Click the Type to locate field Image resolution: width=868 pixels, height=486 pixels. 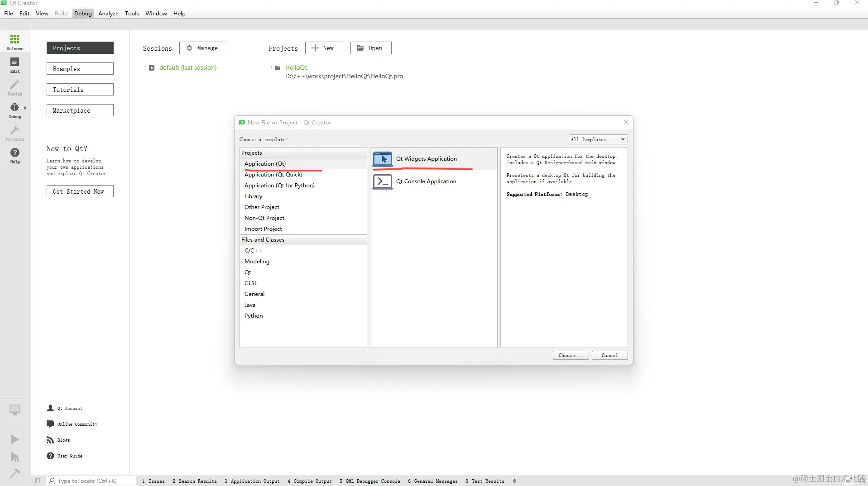[x=91, y=481]
